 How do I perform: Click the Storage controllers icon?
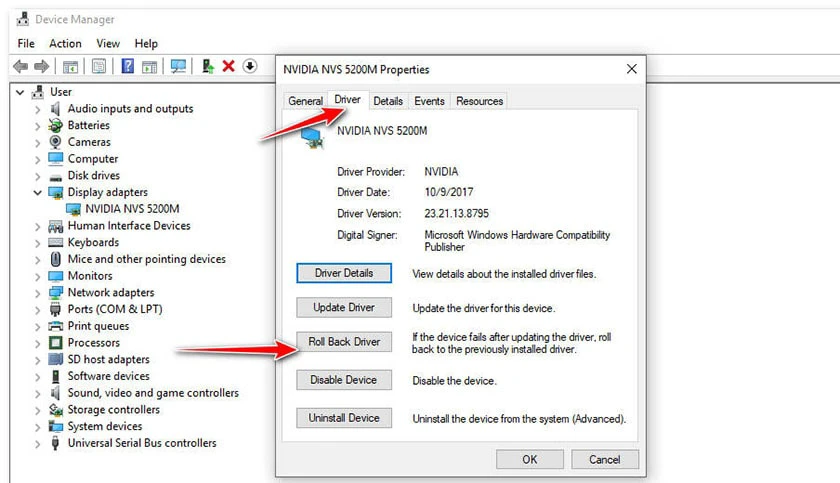[x=56, y=410]
